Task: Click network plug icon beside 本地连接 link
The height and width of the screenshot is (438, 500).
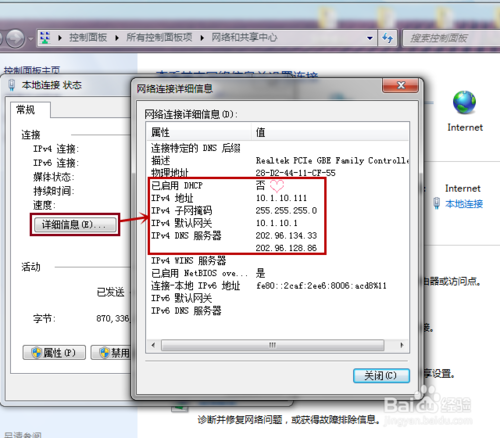Action: coord(436,203)
